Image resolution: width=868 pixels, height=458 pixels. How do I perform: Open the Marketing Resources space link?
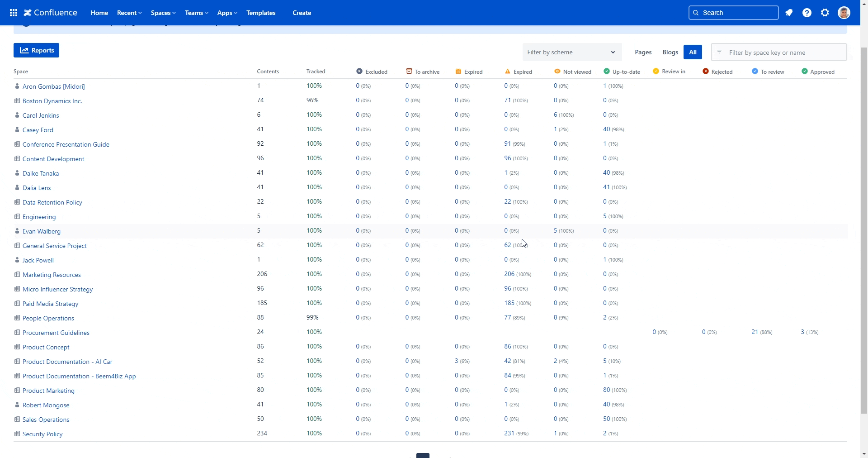(x=52, y=275)
